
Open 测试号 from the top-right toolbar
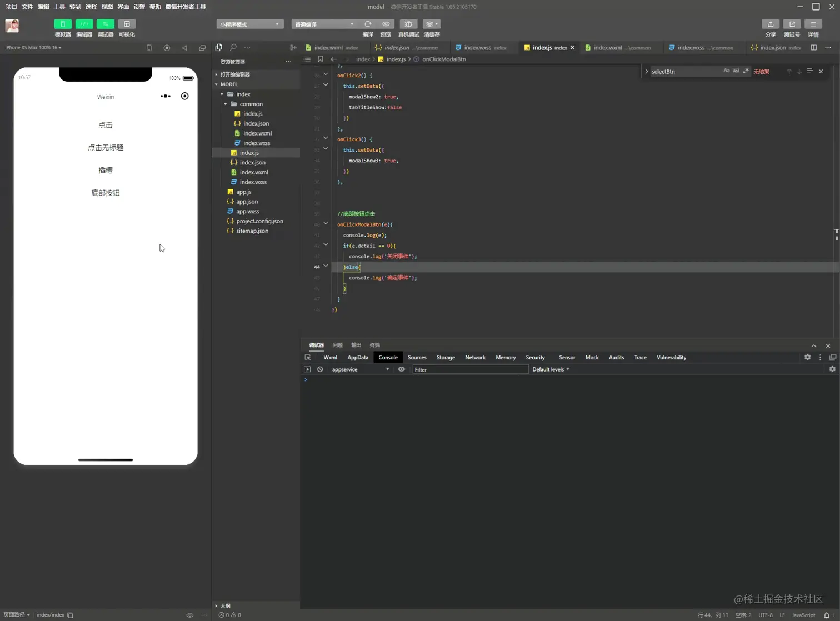[x=792, y=24]
